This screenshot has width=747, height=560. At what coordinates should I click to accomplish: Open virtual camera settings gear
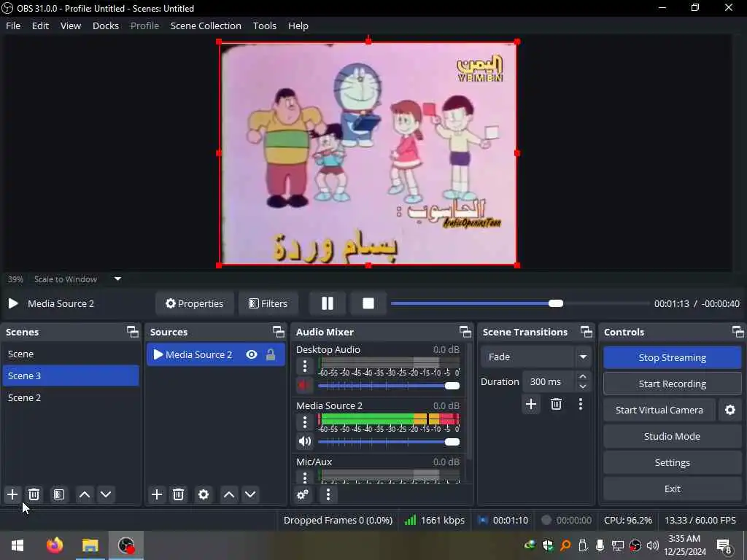coord(729,410)
